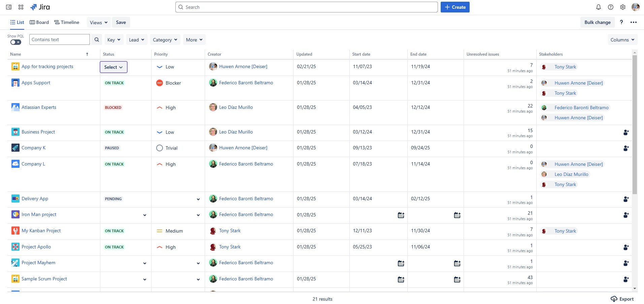Open Status Select for App for tracking projects
Screen dimensions: 644x304
tap(113, 67)
